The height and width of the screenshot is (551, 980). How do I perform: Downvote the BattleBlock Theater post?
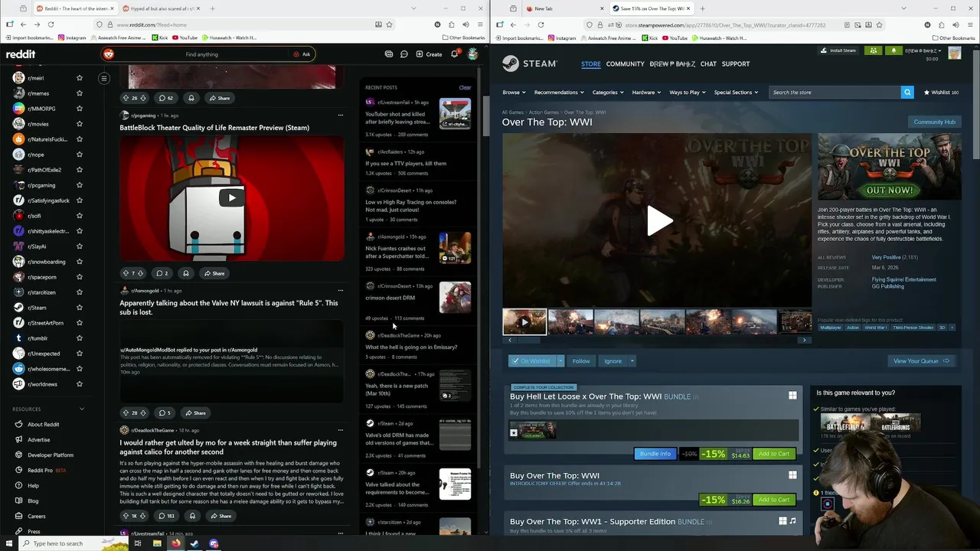tap(141, 273)
